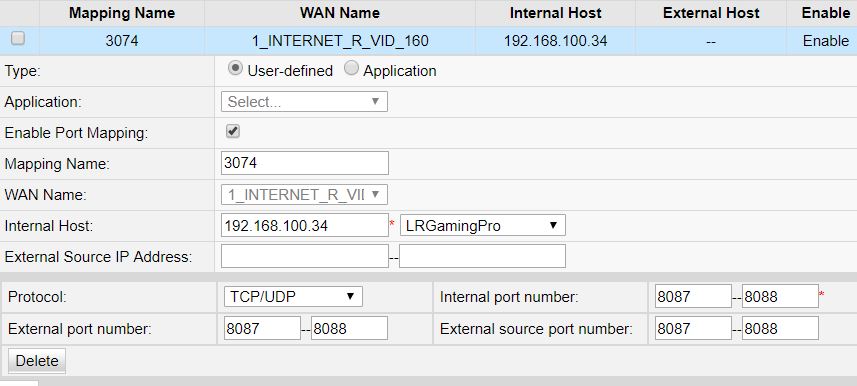Click the External Host cell showing --

[711, 41]
